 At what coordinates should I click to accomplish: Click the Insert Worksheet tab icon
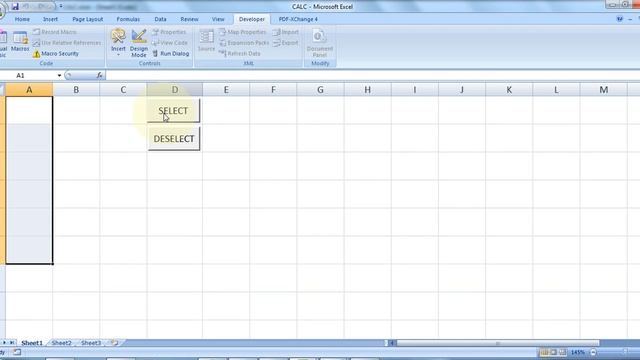(115, 343)
